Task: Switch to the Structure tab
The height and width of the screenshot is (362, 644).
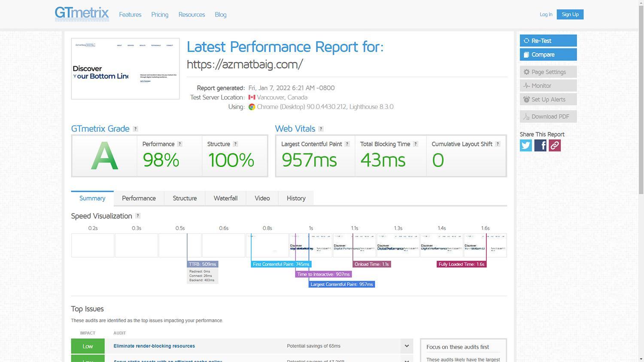Action: (185, 198)
